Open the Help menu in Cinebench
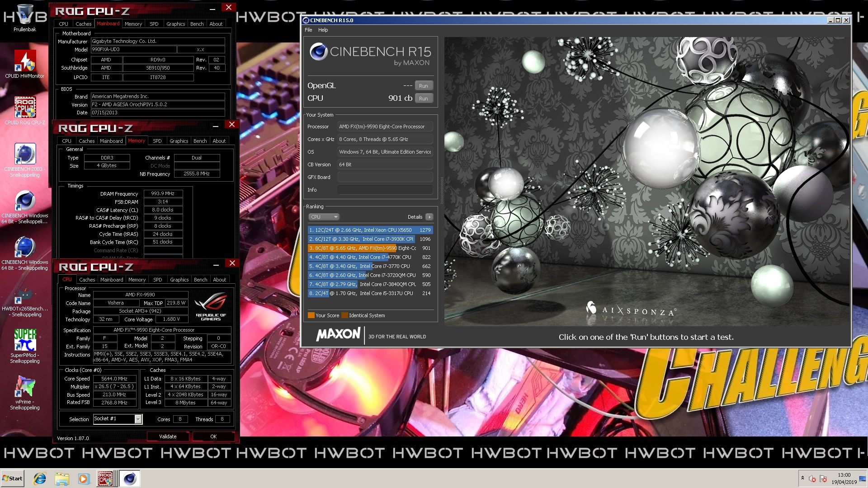868x488 pixels. coord(323,30)
